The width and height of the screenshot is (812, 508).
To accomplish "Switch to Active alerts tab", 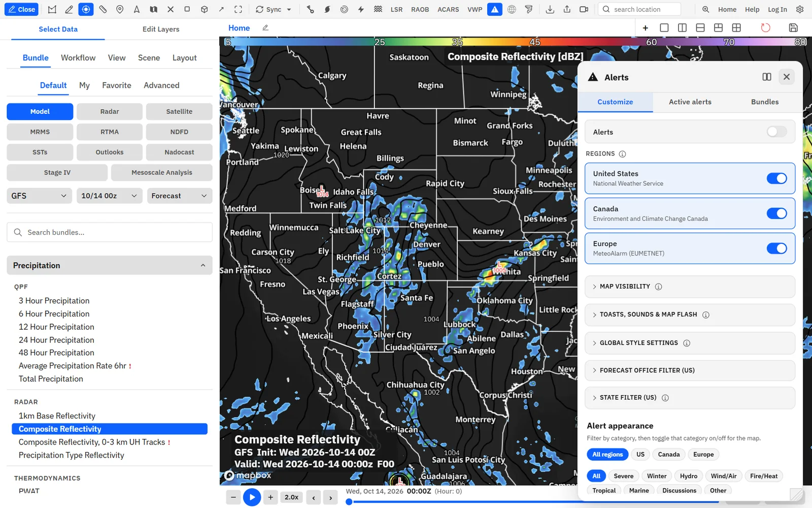I will (690, 102).
